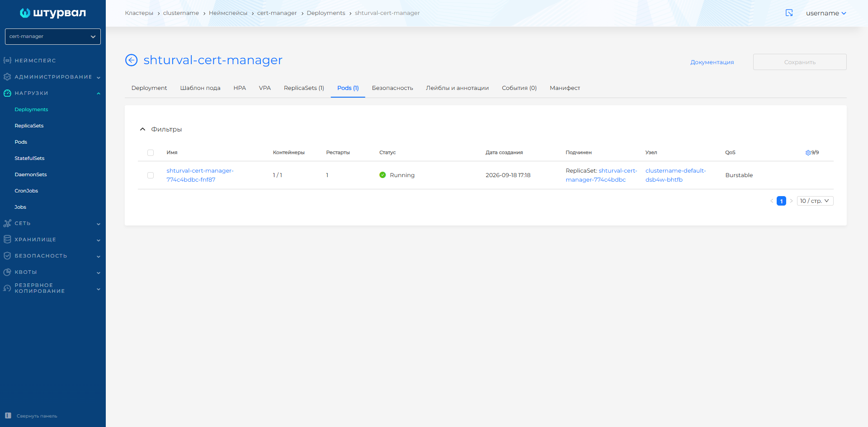
Task: Click page number 1 in pagination
Action: point(781,201)
